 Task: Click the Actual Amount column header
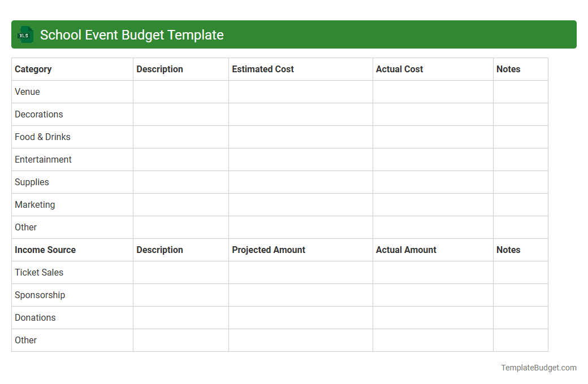click(406, 250)
